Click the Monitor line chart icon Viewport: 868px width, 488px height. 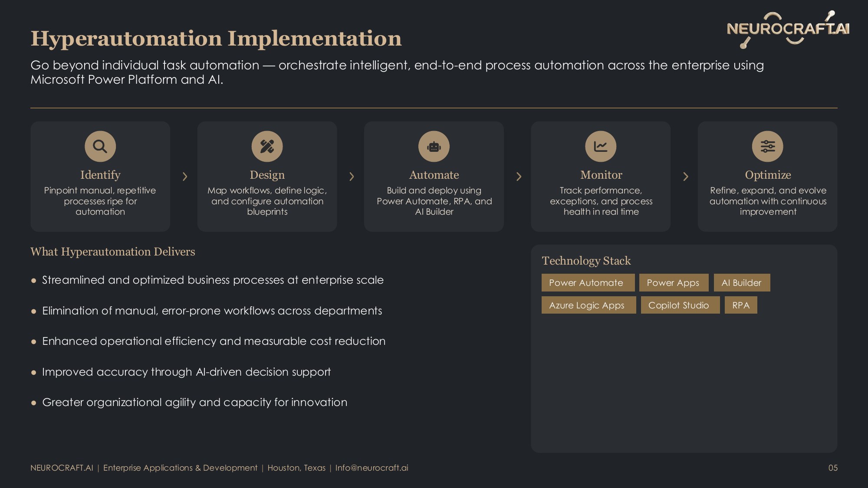click(601, 147)
